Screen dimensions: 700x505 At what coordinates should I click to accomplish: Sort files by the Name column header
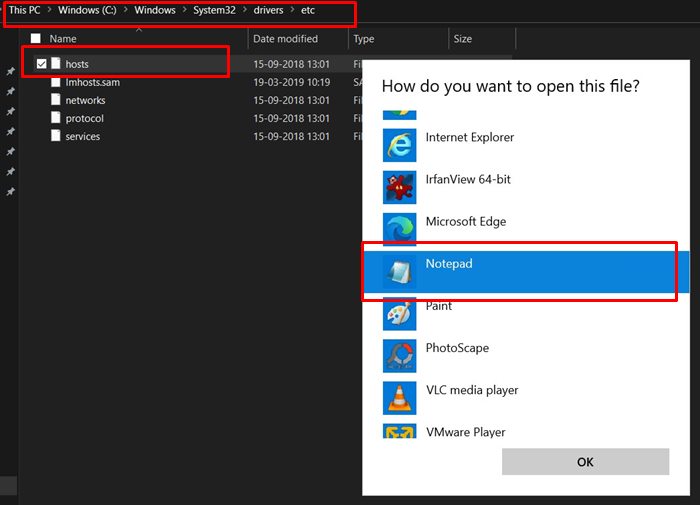pyautogui.click(x=63, y=39)
